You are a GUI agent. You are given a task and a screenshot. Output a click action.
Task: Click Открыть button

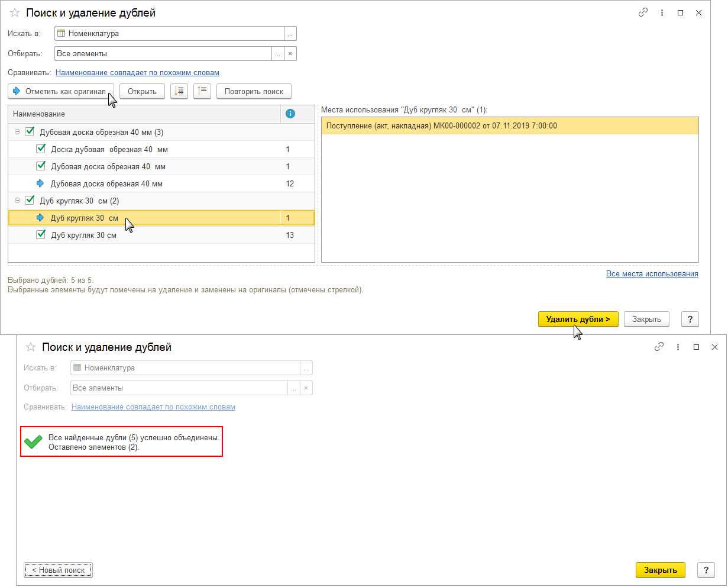click(x=142, y=91)
